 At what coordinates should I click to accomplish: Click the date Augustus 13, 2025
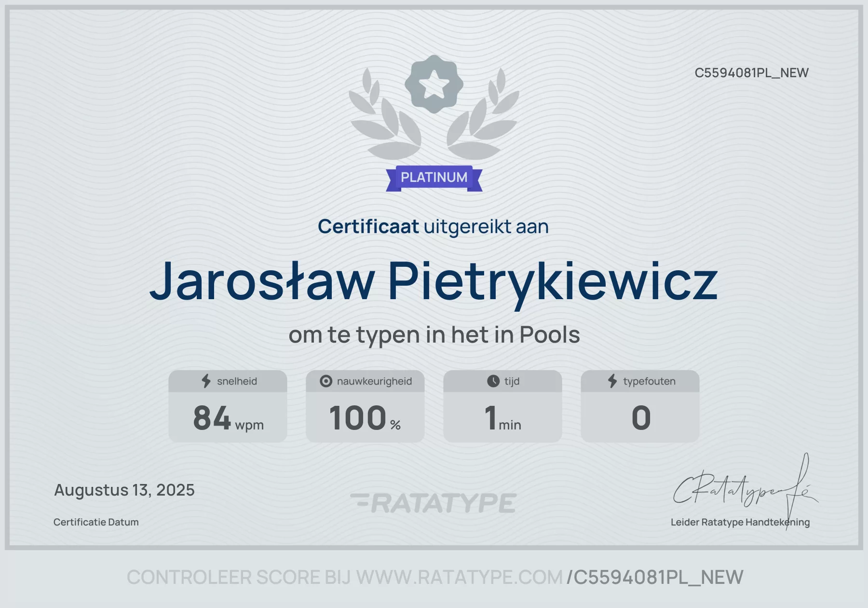[124, 490]
